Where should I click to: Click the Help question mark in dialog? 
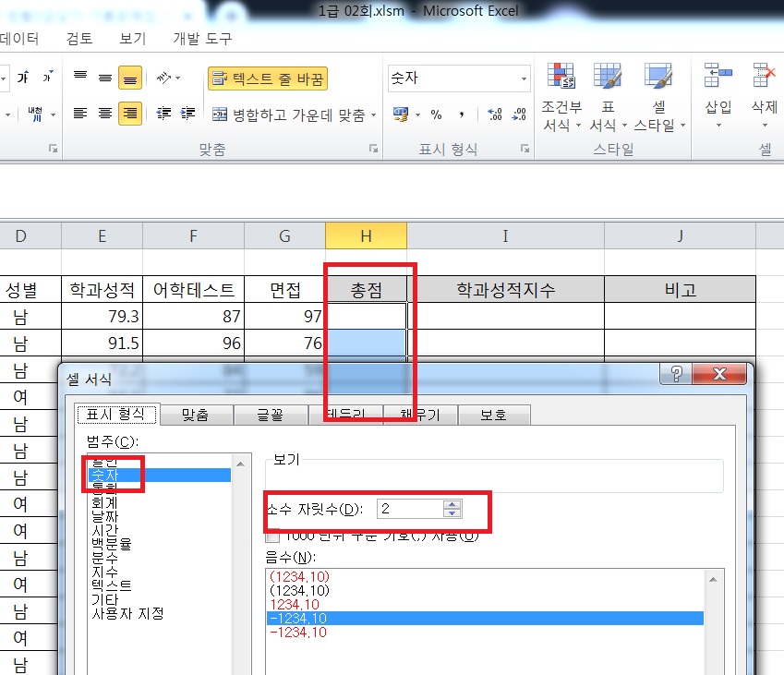coord(677,375)
